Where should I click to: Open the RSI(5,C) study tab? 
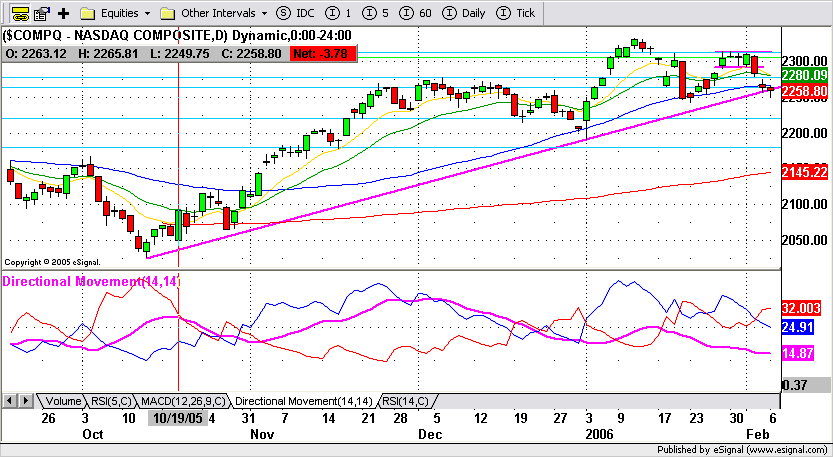pyautogui.click(x=110, y=401)
